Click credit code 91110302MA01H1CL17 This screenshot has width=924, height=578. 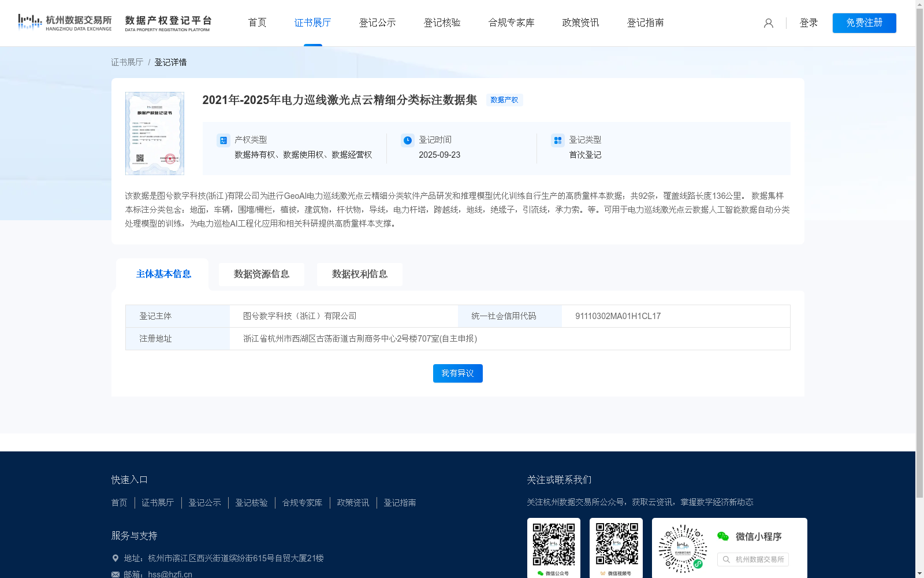pos(618,316)
